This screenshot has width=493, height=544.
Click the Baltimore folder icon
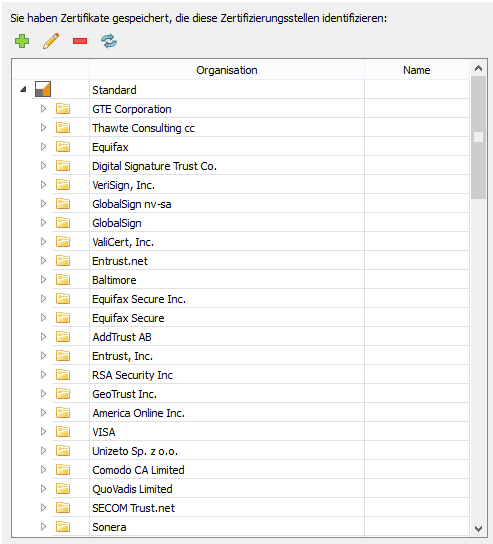coord(63,280)
